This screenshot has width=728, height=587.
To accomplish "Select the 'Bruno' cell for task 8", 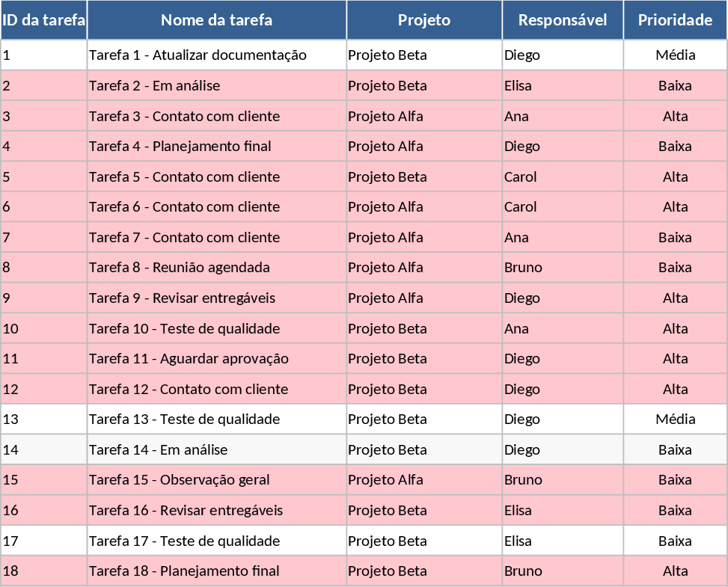I will pos(563,268).
